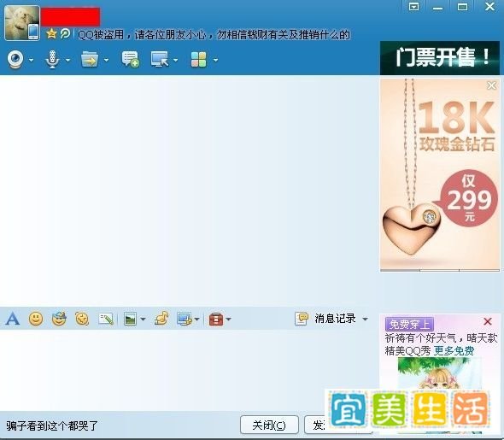Image resolution: width=504 pixels, height=440 pixels.
Task: Open handwriting input pencil icon
Action: (x=106, y=319)
